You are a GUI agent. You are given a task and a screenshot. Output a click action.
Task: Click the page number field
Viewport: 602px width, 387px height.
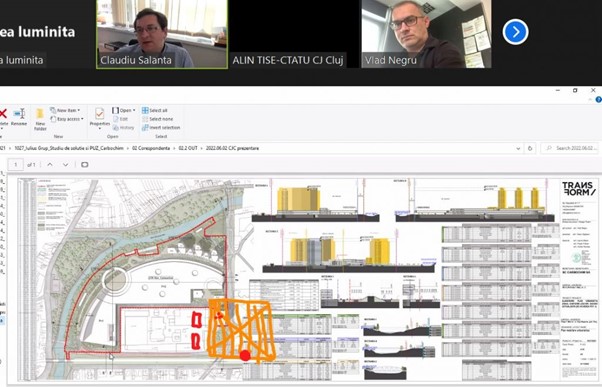pyautogui.click(x=16, y=165)
